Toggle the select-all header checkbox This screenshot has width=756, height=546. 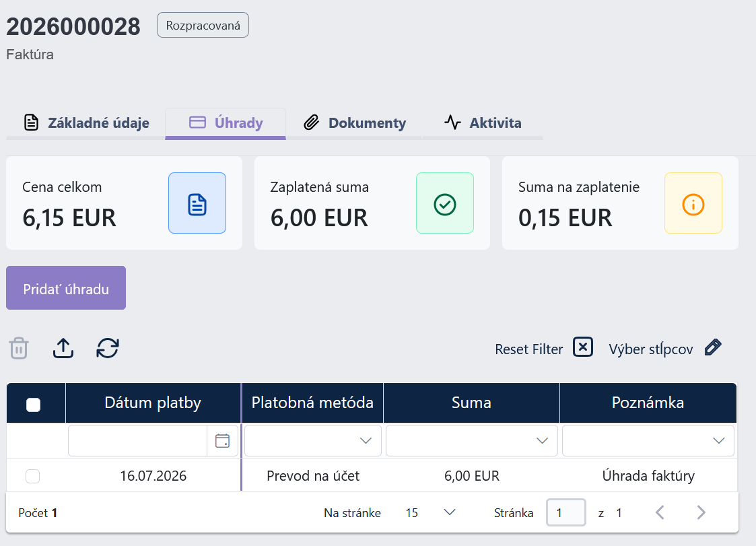(x=33, y=405)
